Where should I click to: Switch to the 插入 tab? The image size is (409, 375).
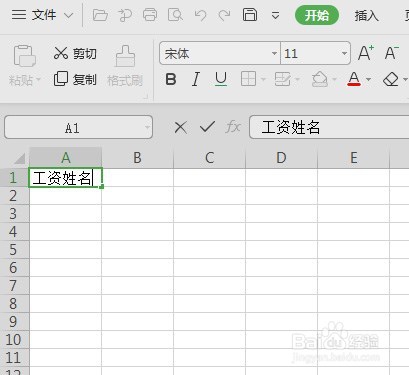(366, 15)
